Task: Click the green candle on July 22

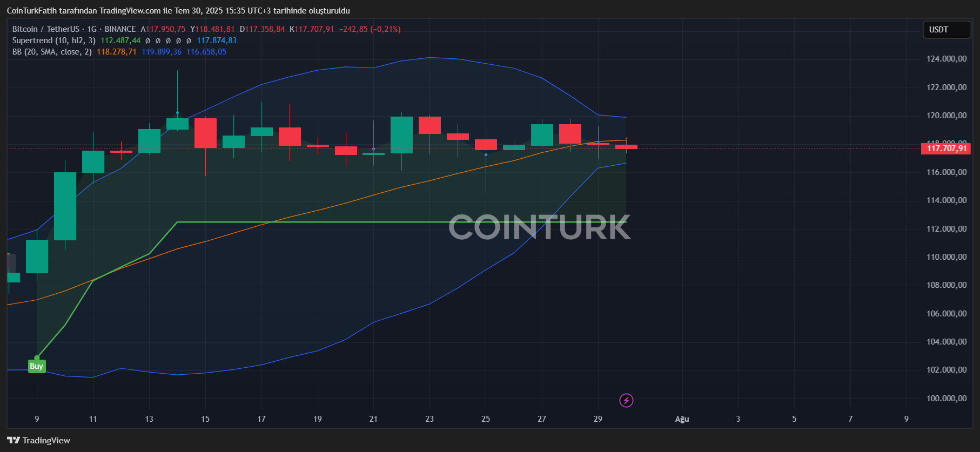Action: point(401,135)
